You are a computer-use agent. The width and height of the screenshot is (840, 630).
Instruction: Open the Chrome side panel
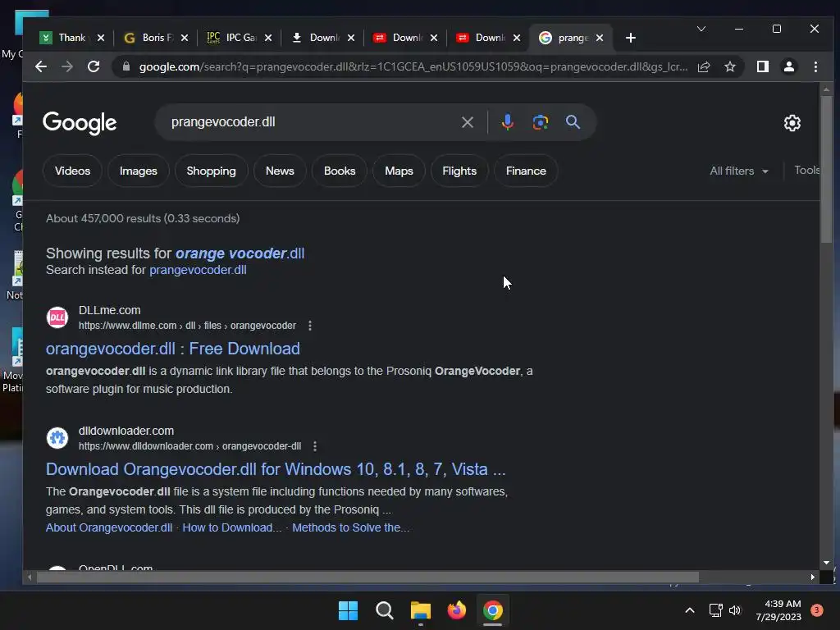(x=762, y=66)
